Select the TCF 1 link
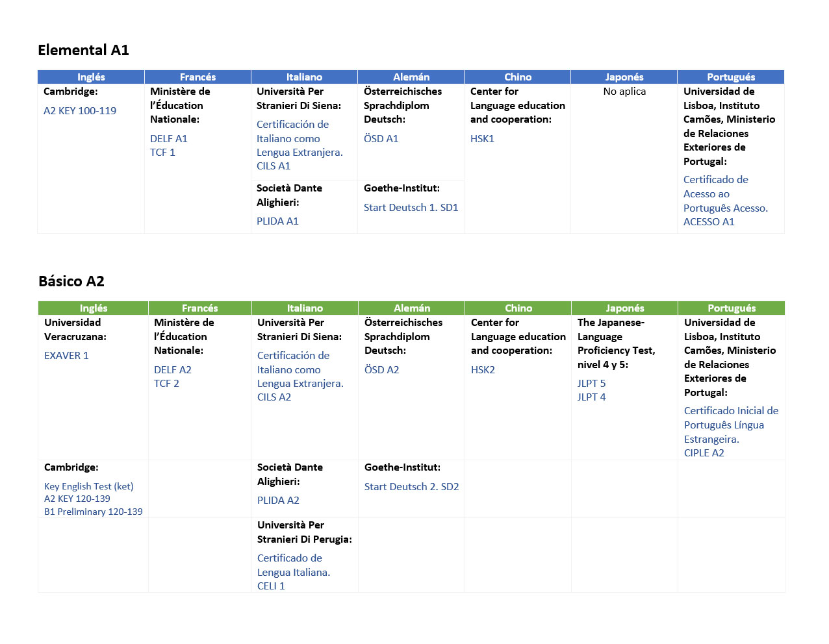829x644 pixels. click(162, 153)
